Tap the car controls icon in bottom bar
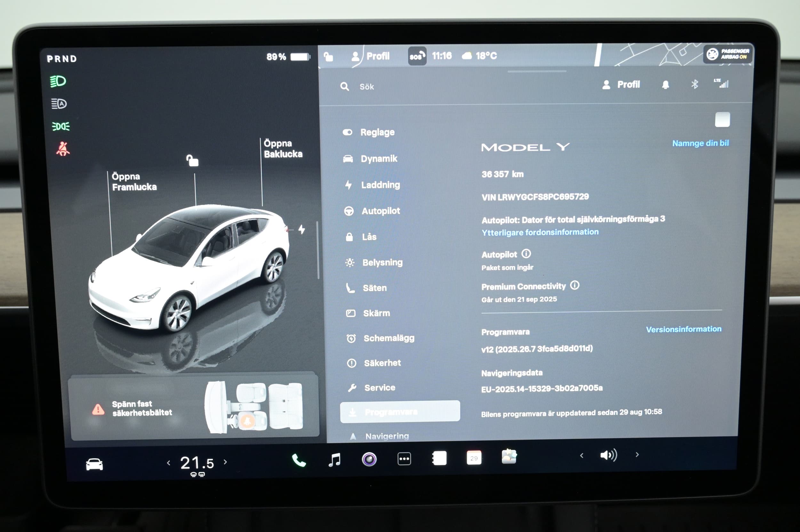 click(94, 464)
